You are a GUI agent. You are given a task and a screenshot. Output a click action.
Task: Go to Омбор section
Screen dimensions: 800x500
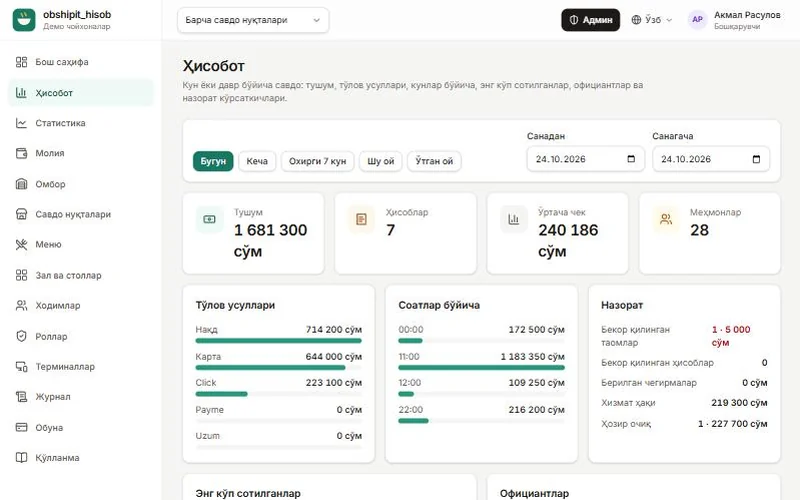[x=81, y=184]
